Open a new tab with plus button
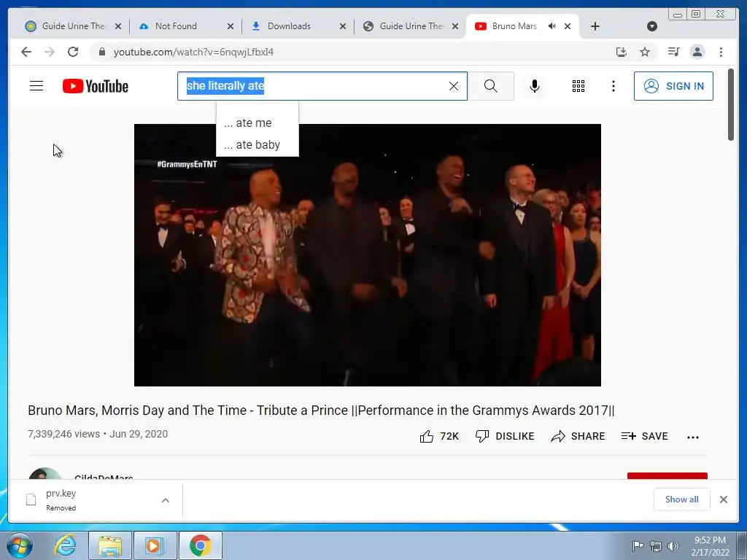This screenshot has width=747, height=560. click(x=595, y=26)
